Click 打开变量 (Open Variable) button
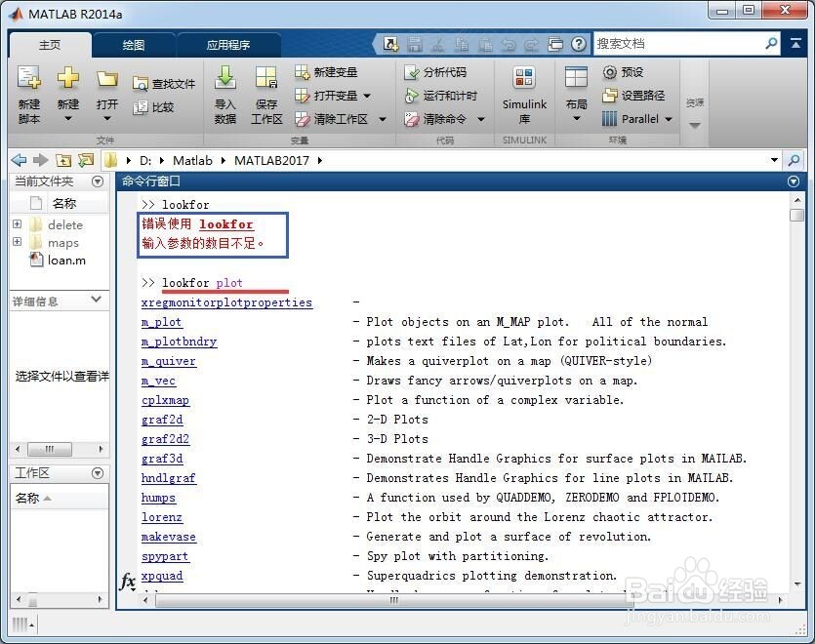Viewport: 815px width, 644px height. 326,95
